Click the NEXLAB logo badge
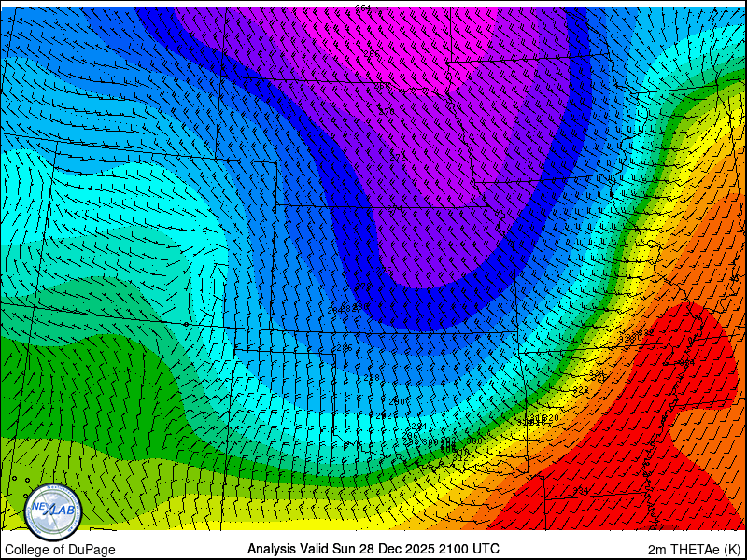 pos(53,512)
